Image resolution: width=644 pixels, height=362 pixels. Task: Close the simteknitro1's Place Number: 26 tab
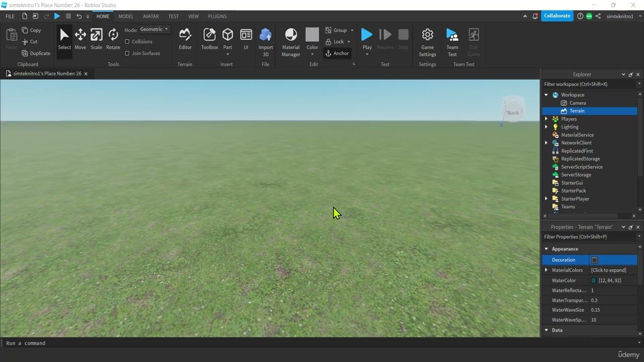[x=86, y=74]
